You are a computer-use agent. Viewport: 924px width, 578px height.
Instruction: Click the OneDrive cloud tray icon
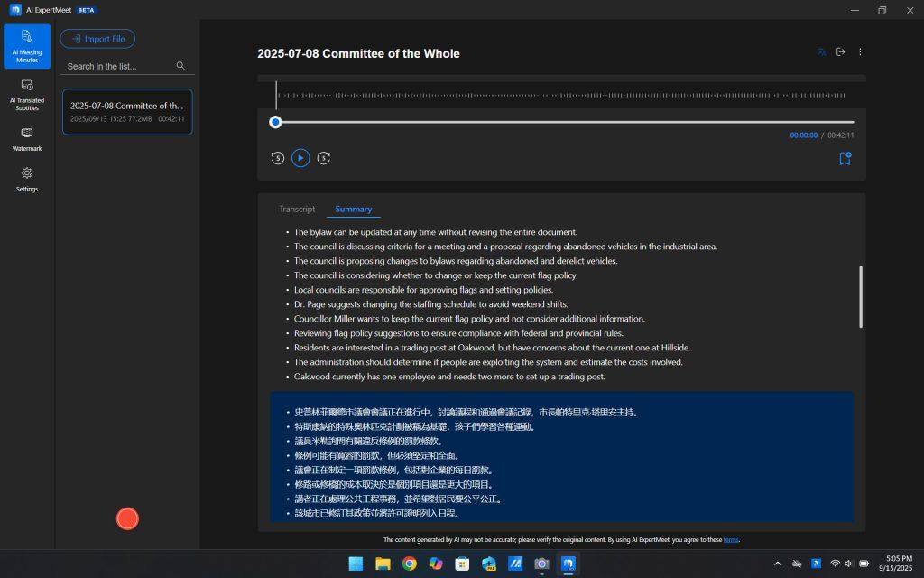coord(797,564)
